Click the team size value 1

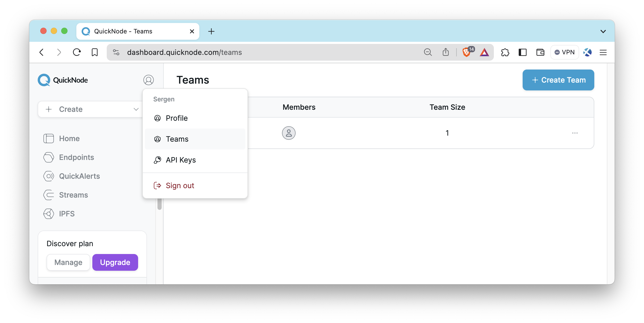tap(447, 133)
